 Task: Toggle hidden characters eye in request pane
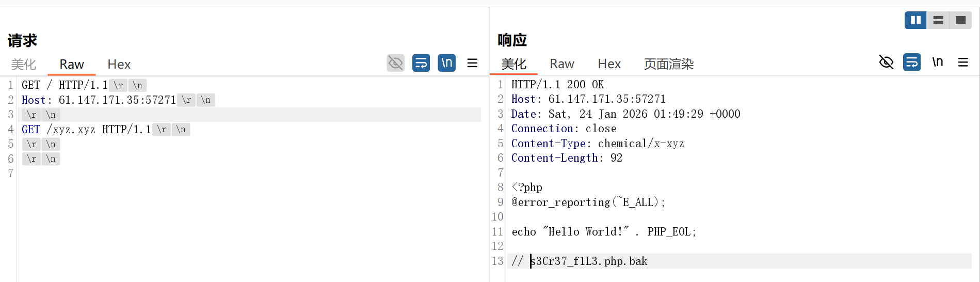click(396, 63)
